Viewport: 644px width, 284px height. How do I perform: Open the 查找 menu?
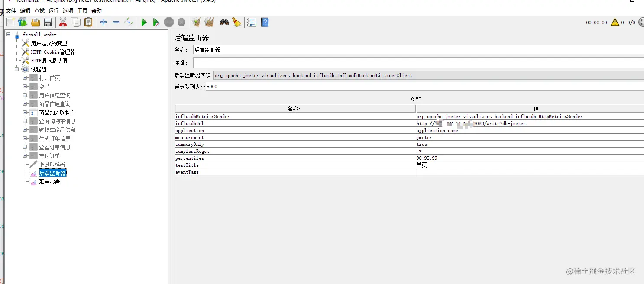39,11
